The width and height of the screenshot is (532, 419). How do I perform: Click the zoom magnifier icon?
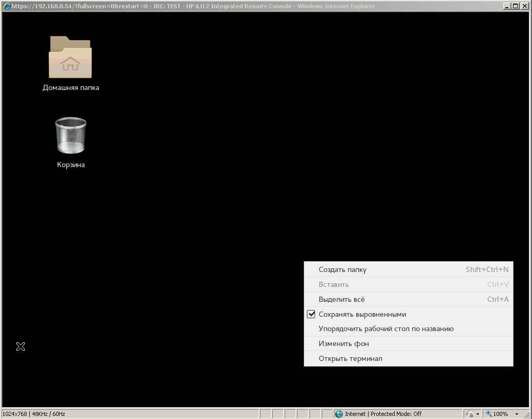(489, 414)
